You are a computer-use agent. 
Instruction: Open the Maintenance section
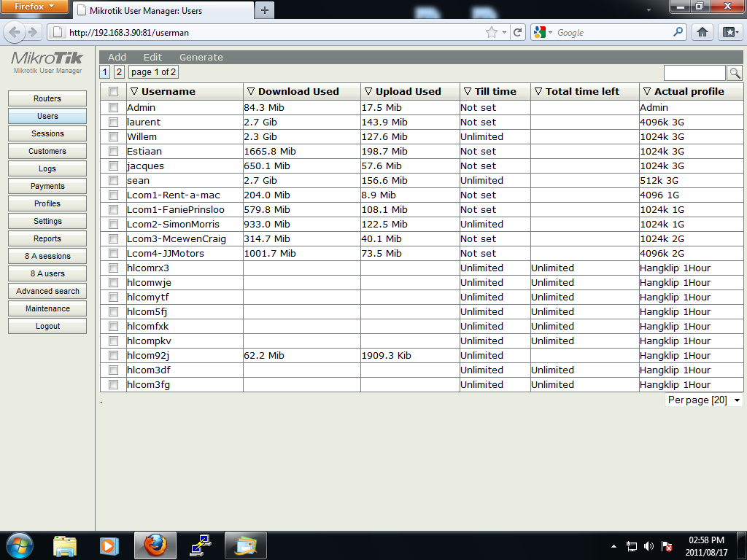point(47,308)
